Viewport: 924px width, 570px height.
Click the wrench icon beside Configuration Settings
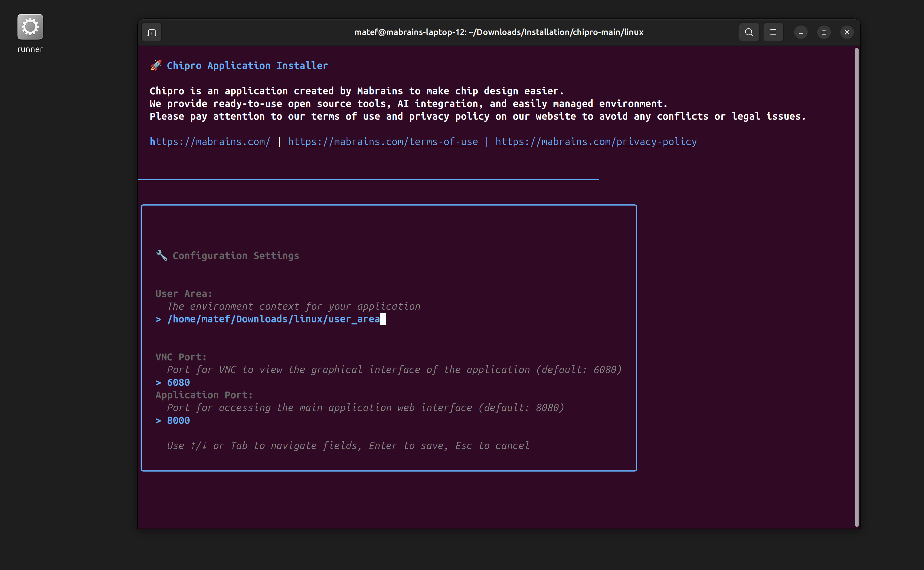coord(161,256)
